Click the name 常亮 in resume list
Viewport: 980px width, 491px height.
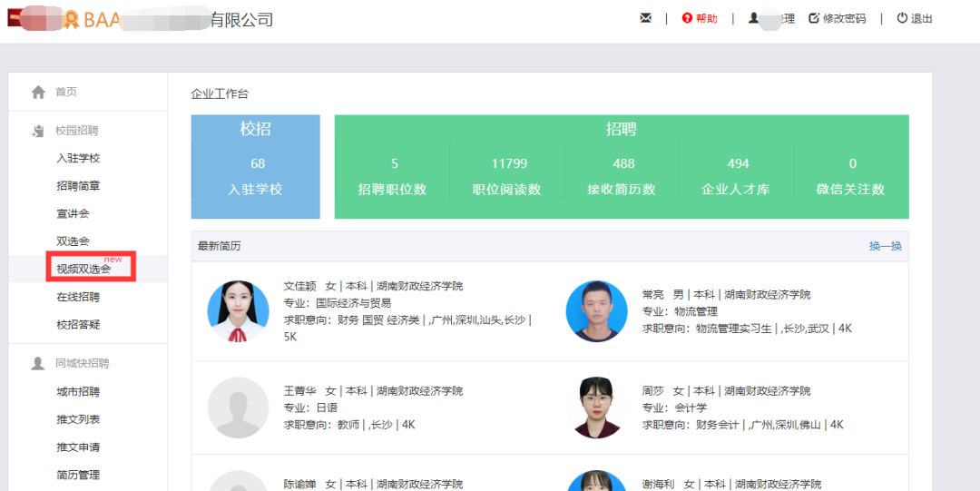[x=653, y=295]
